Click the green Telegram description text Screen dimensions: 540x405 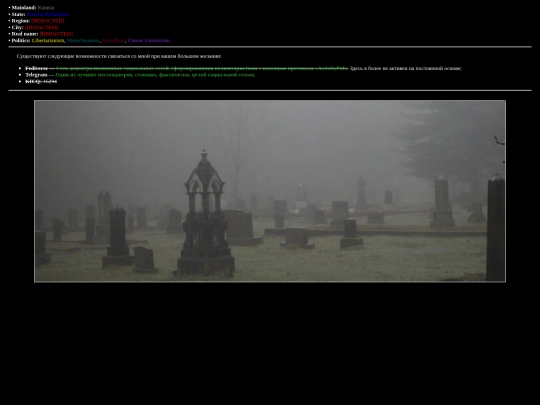tap(155, 75)
